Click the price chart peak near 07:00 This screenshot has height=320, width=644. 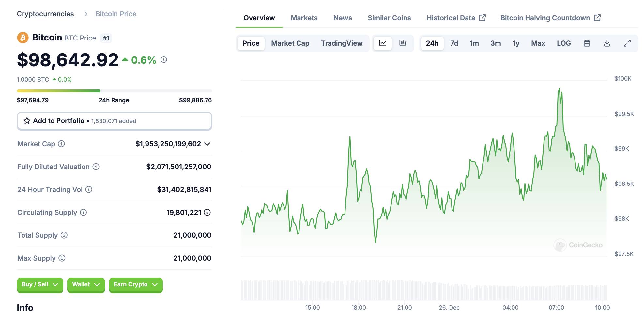click(x=559, y=89)
